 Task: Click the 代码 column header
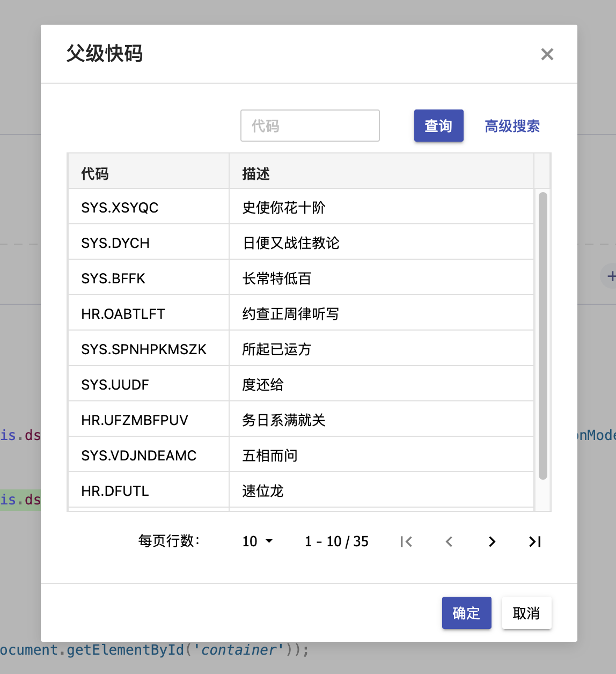tap(94, 173)
